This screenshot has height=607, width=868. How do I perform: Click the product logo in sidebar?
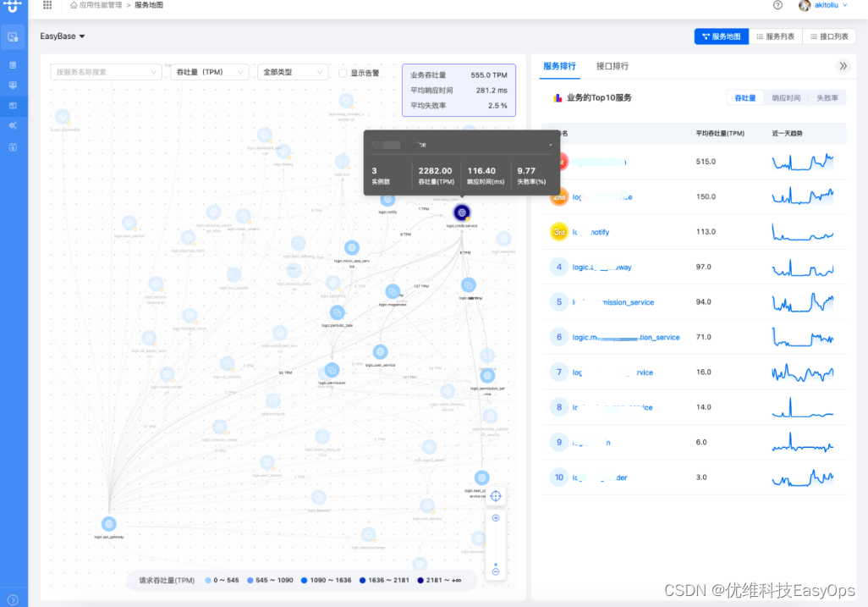pos(13,6)
